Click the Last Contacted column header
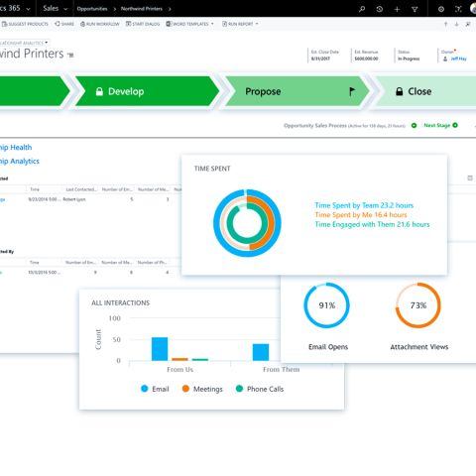 [81, 189]
